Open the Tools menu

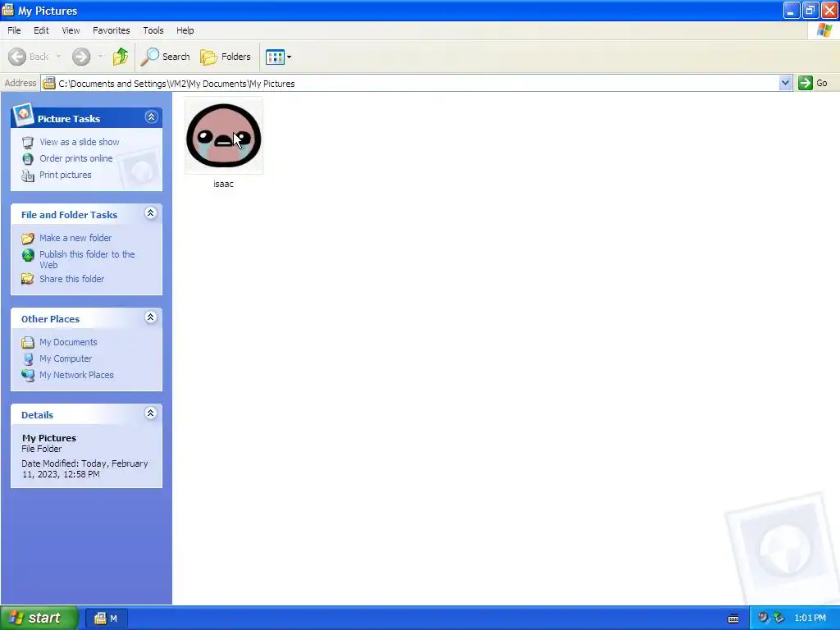click(x=153, y=30)
